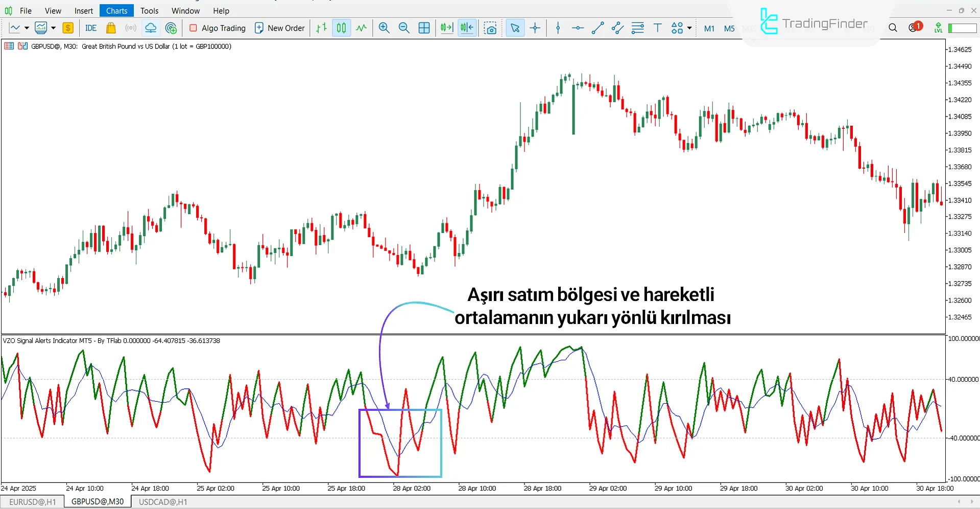Screen dimensions: 980x509
Task: Adjust the connection level slider at top right
Action: 962,28
